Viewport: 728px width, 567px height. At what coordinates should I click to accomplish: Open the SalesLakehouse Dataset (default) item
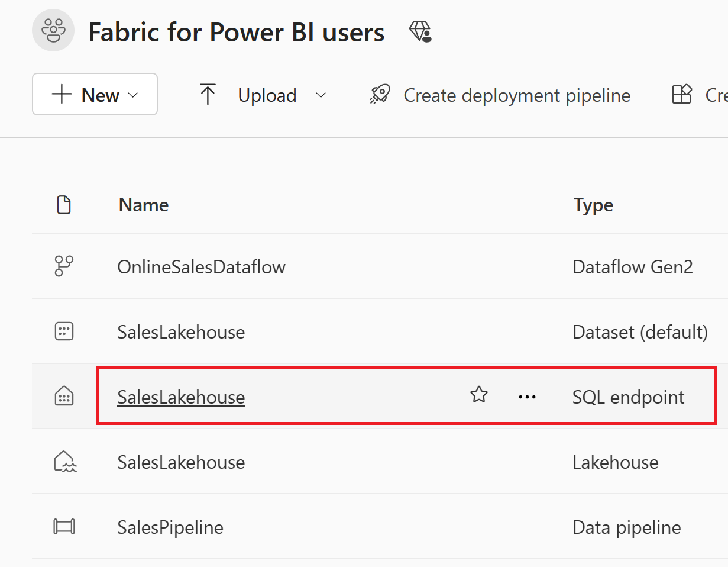click(x=181, y=331)
